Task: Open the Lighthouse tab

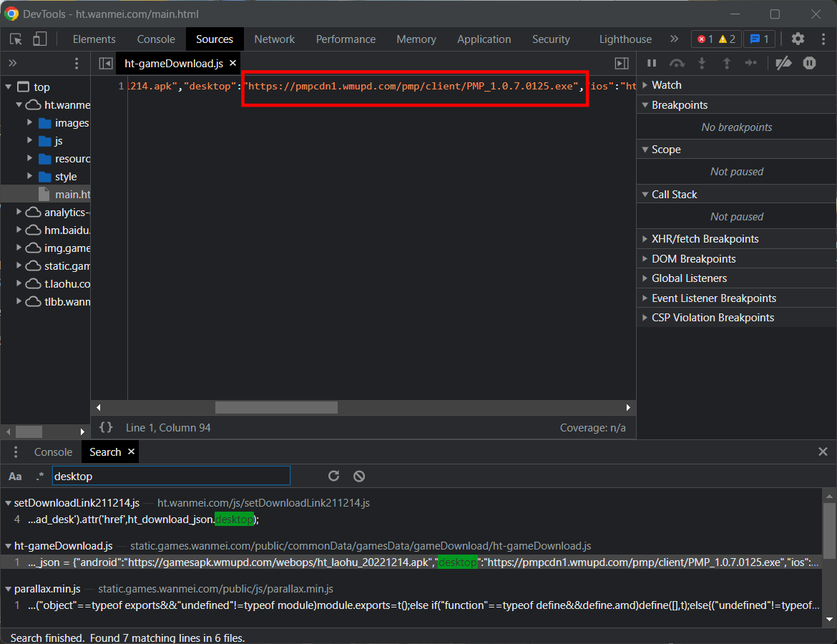Action: 625,39
